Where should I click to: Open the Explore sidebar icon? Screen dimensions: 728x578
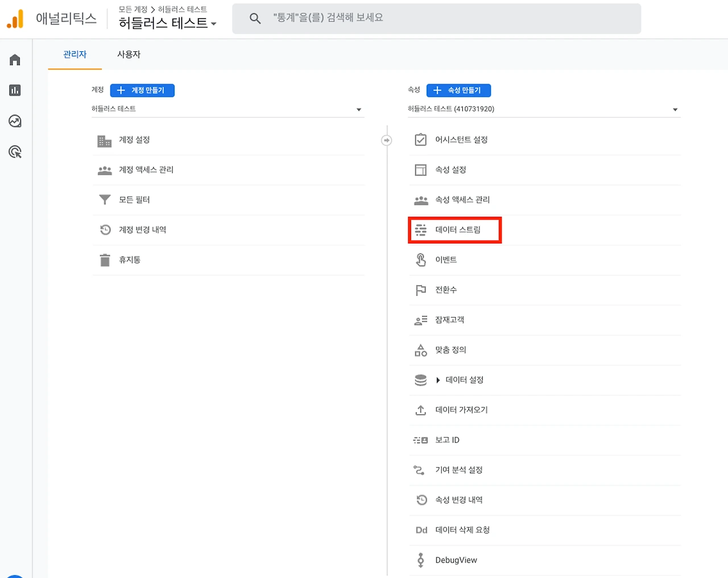point(15,121)
